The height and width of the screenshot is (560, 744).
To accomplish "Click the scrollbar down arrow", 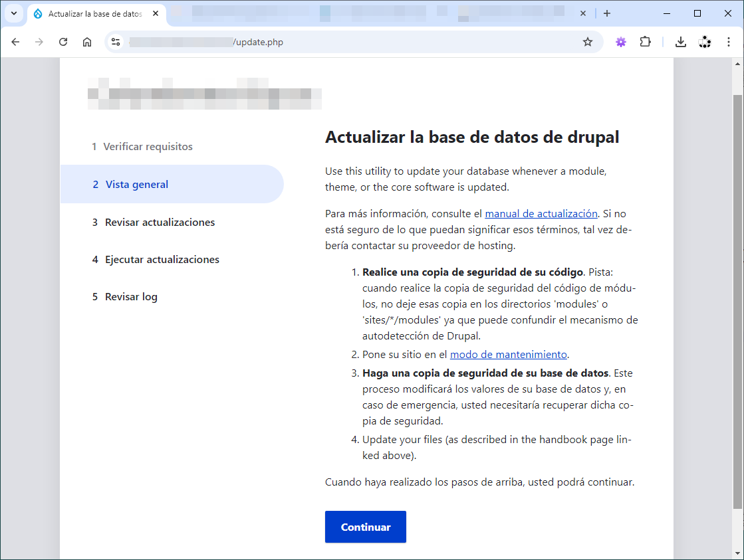I will click(737, 553).
